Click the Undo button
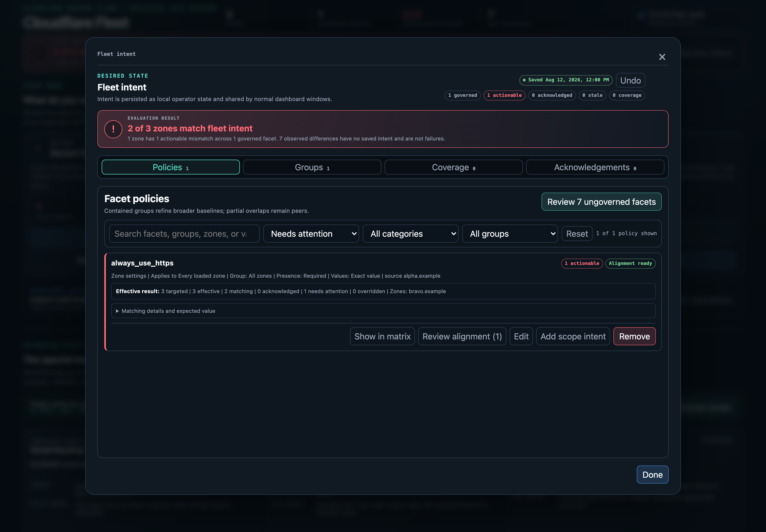Image resolution: width=766 pixels, height=532 pixels. point(630,80)
